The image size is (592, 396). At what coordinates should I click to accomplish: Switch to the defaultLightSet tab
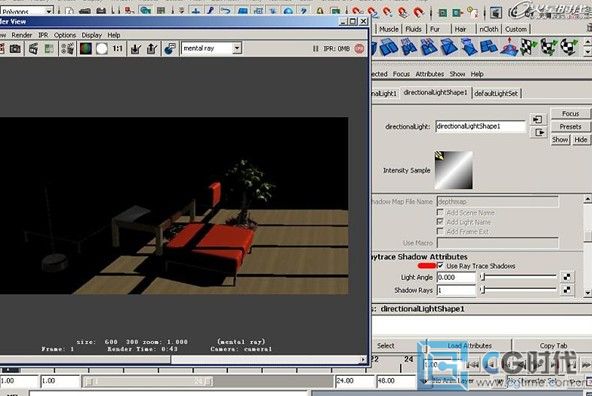point(496,93)
